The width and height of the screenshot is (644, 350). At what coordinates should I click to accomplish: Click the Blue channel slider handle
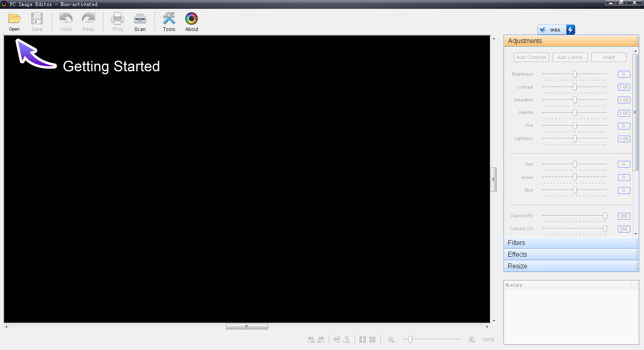(575, 190)
